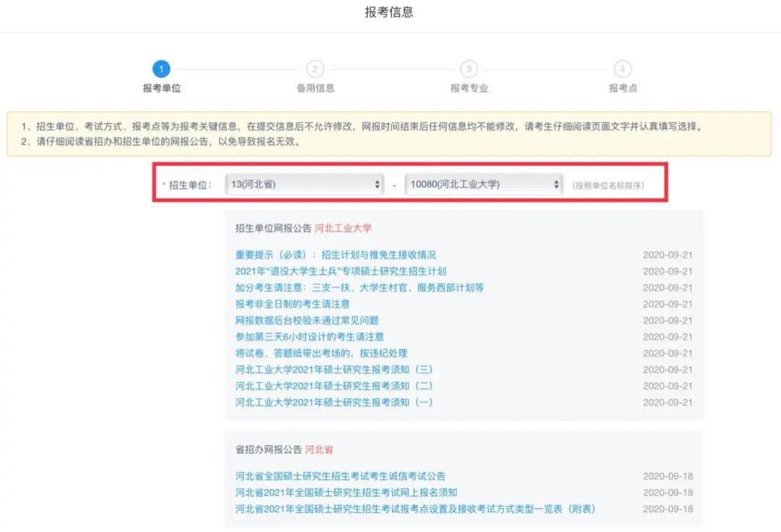Click step circle 3 above 报考专业
The height and width of the screenshot is (532, 781).
(x=469, y=69)
